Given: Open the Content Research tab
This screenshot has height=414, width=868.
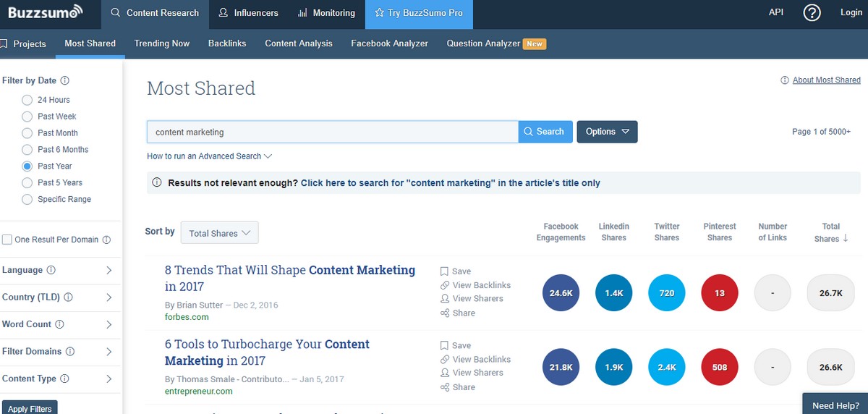Looking at the screenshot, I should (155, 13).
